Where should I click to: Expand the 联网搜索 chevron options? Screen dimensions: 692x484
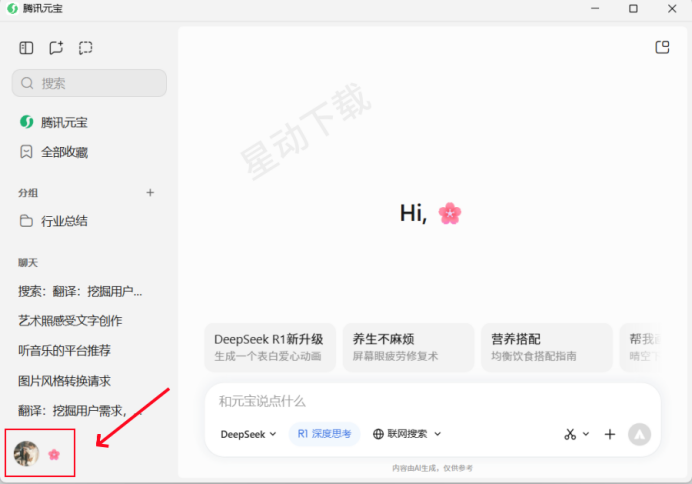coord(437,434)
